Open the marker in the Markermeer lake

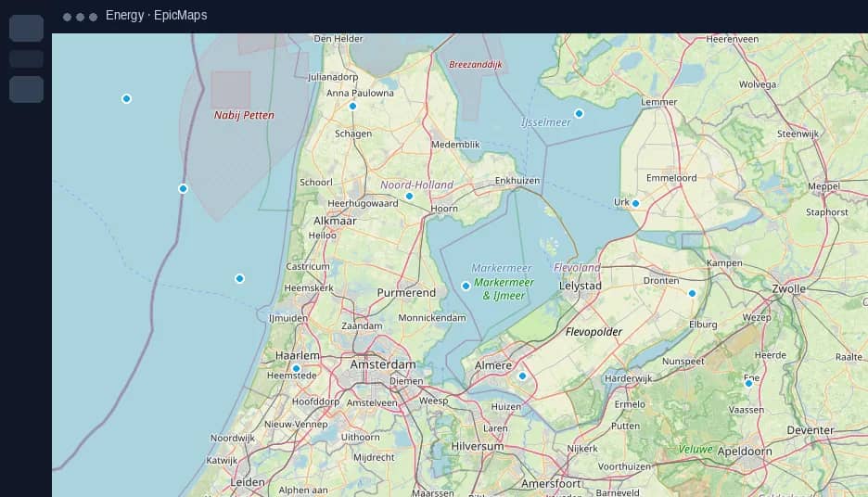pyautogui.click(x=466, y=287)
